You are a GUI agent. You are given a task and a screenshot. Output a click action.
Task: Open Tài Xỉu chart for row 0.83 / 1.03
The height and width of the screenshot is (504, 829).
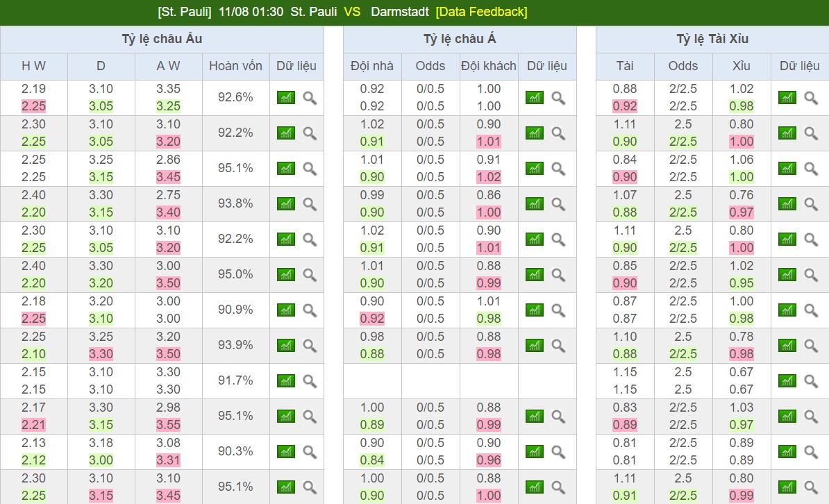[x=787, y=417]
